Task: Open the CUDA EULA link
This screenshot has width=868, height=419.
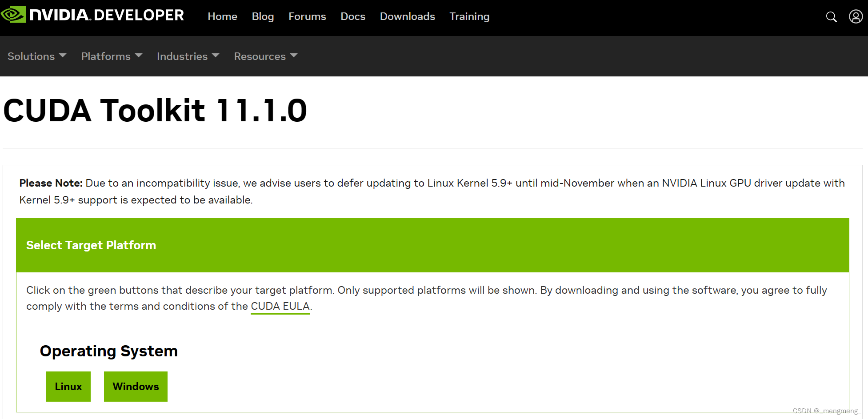Action: [x=280, y=306]
